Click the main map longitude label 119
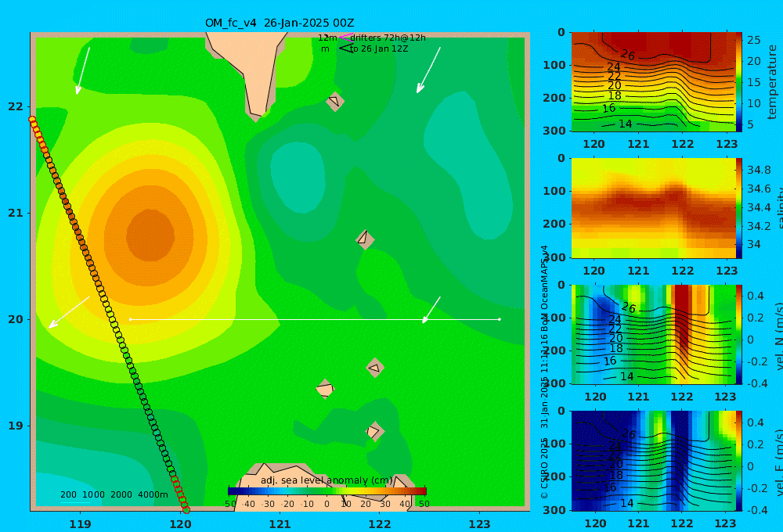The image size is (783, 532). click(81, 524)
